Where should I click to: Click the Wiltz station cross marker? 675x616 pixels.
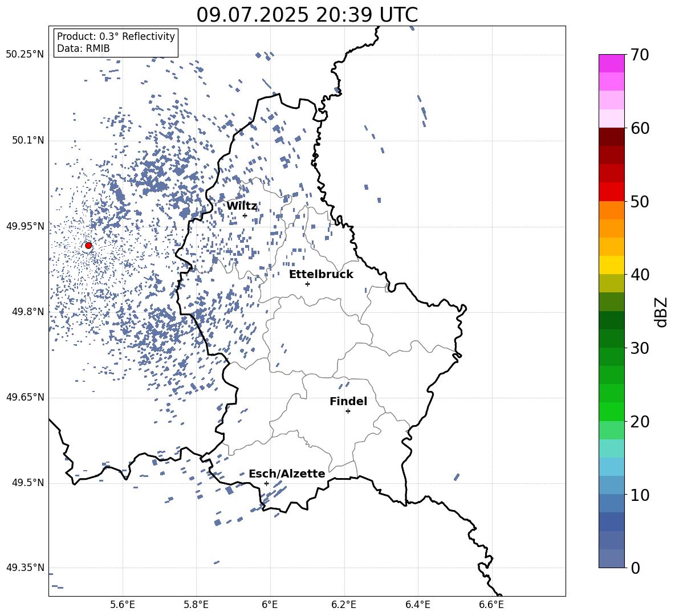click(245, 216)
